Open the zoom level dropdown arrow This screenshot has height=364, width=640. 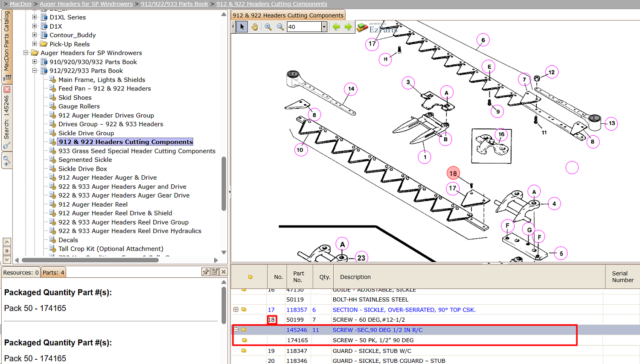click(324, 27)
